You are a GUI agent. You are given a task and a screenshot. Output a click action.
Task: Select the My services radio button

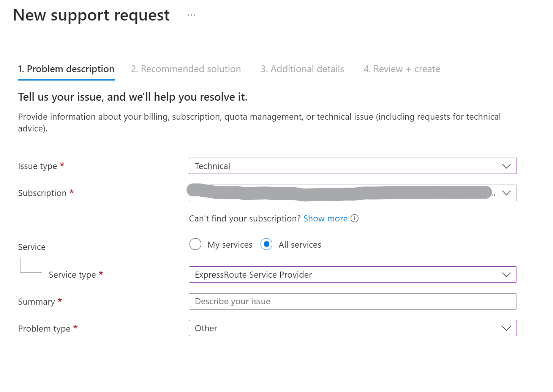195,244
